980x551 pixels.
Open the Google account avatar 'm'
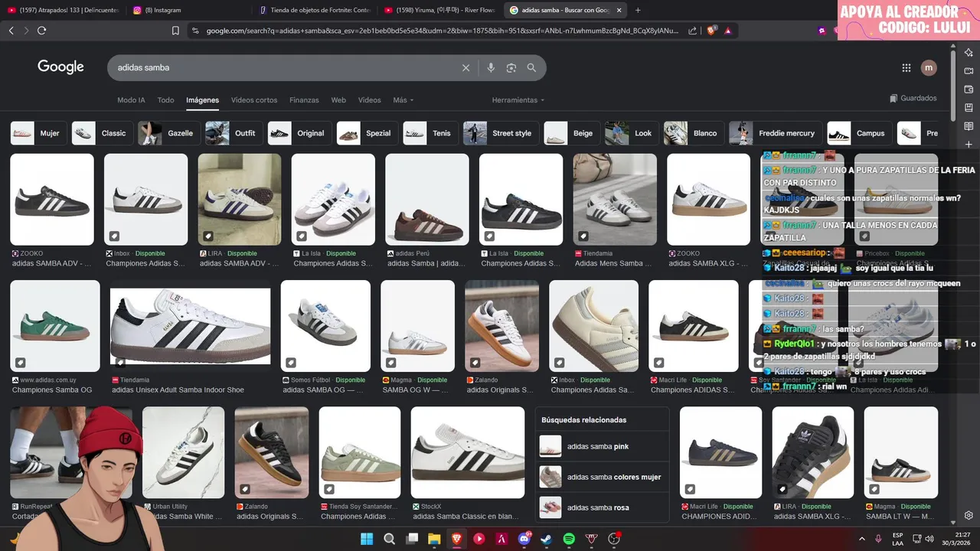tap(929, 68)
